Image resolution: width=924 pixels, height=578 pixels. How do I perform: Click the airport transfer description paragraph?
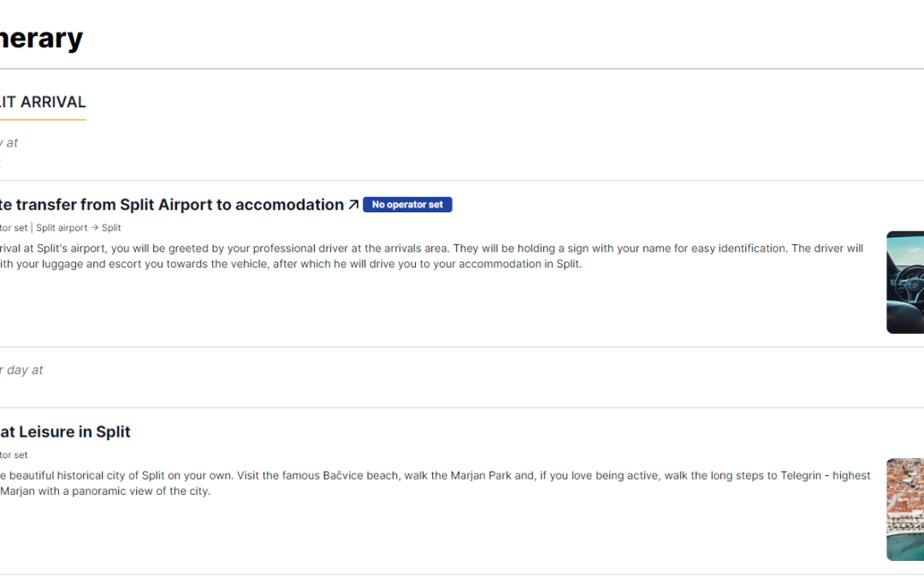click(x=428, y=256)
